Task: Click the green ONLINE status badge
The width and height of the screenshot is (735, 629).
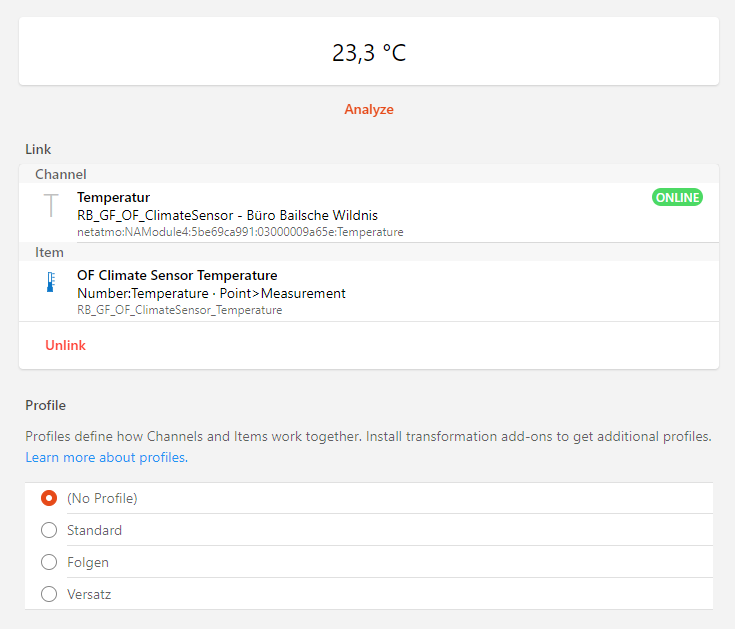Action: click(x=677, y=198)
